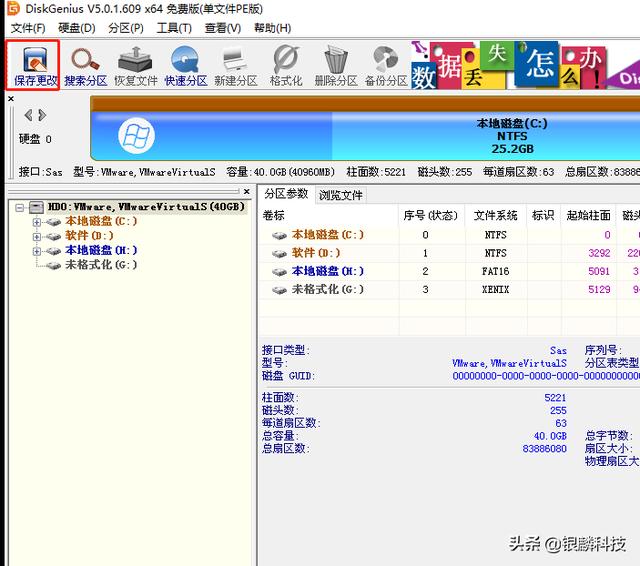Click drive icon of 本地磁盘(C:) table row
The image size is (640, 566).
coord(280,235)
